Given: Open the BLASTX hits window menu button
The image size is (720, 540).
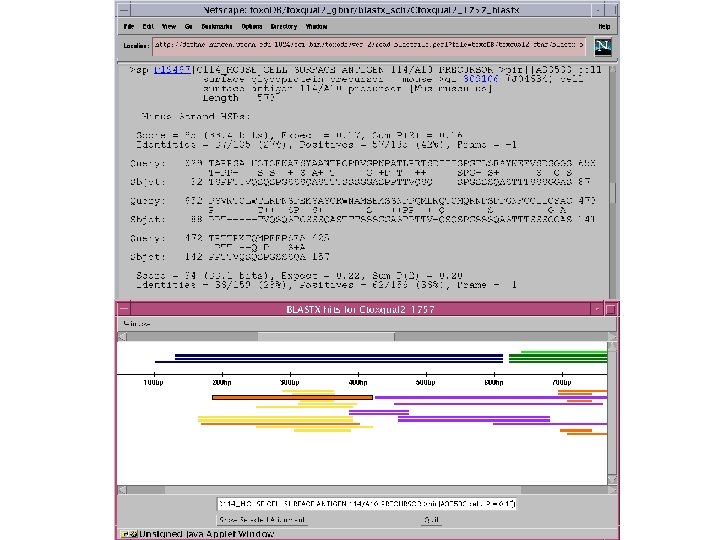Looking at the screenshot, I should tap(124, 309).
